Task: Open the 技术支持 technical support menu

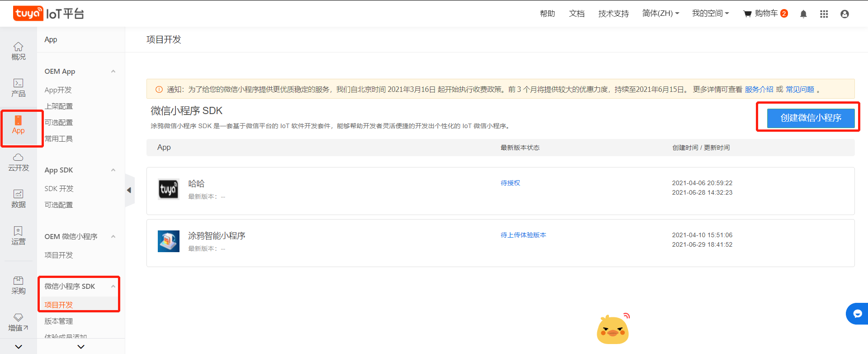Action: [x=613, y=14]
